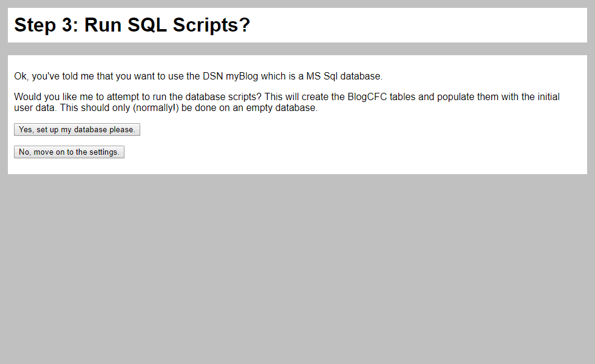Choose 'No, move on to the settings.' button
Screen dimensions: 595x364
click(69, 152)
